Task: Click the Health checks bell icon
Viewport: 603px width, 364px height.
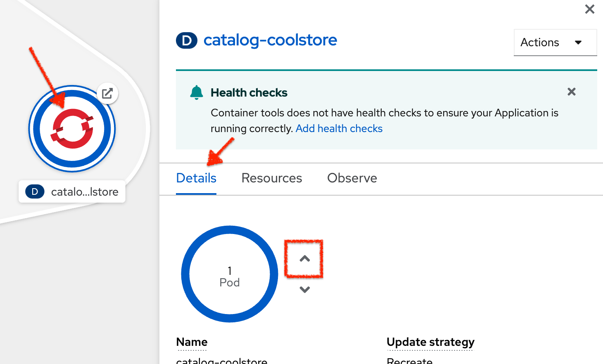Action: pos(197,92)
